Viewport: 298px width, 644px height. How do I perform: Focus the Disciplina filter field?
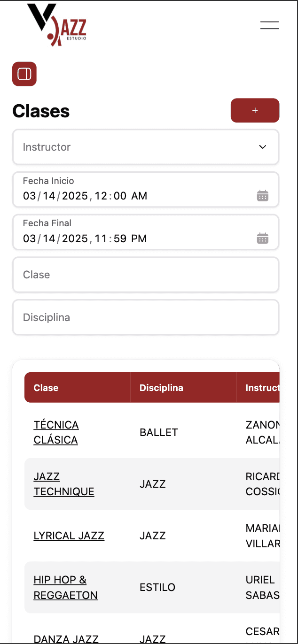click(146, 317)
